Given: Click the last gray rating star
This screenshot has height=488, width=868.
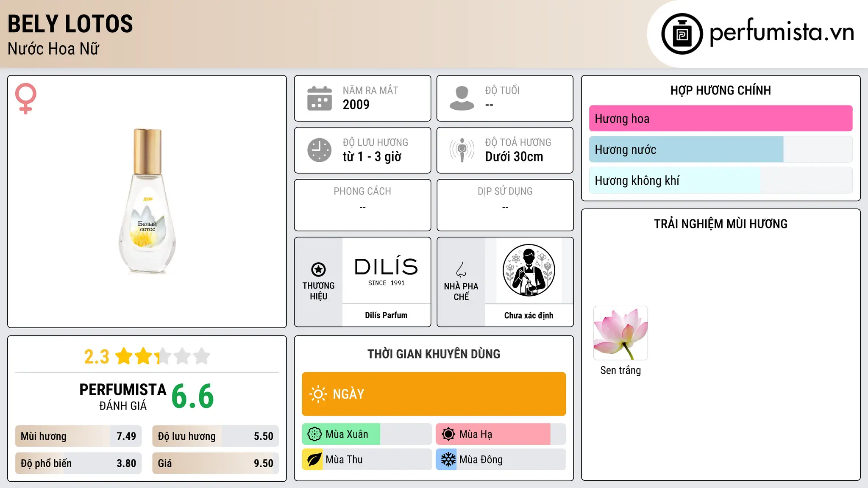Looking at the screenshot, I should coord(202,356).
